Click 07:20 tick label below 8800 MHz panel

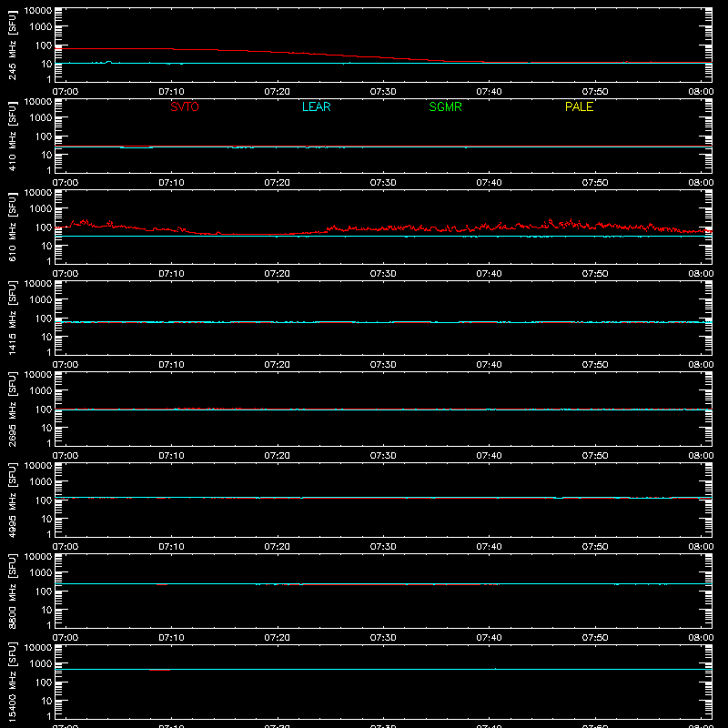click(x=278, y=638)
